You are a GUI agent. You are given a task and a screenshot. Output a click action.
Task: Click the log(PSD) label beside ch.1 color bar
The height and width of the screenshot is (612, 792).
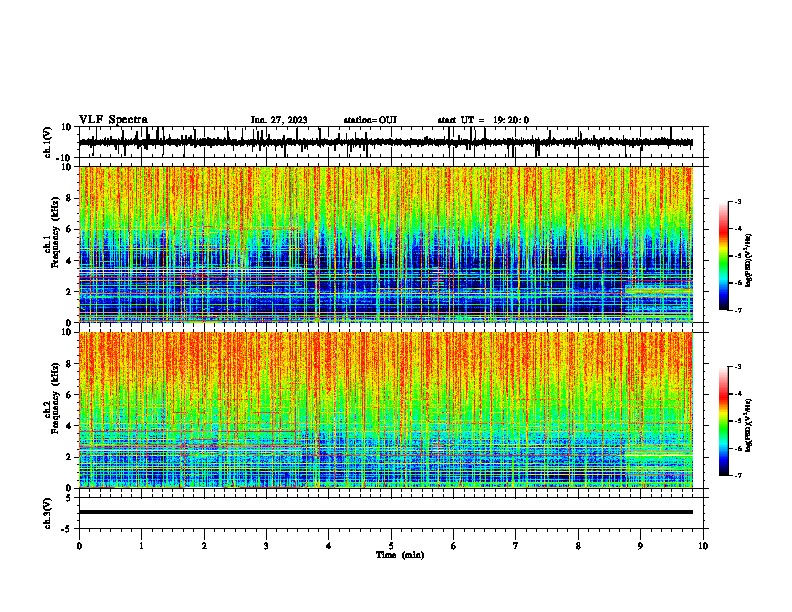pyautogui.click(x=748, y=261)
